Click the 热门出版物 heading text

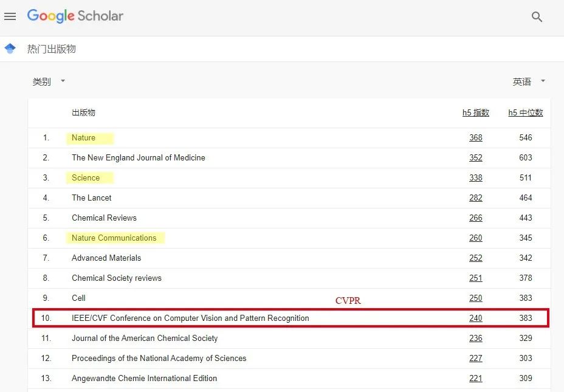(52, 49)
